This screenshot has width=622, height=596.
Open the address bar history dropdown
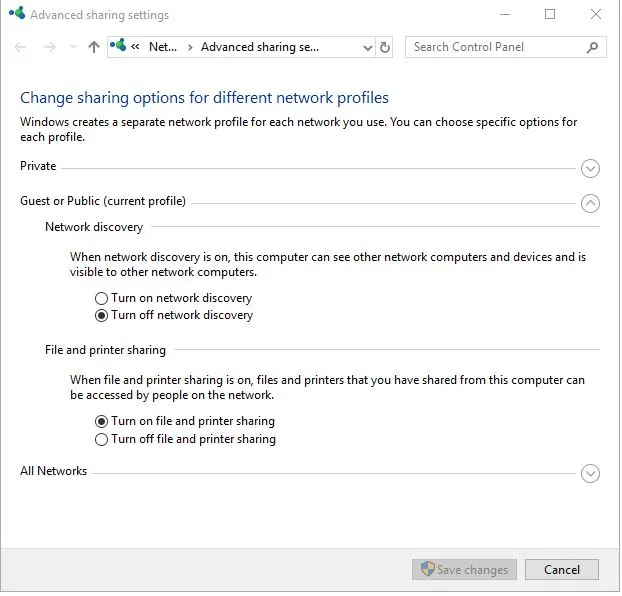point(368,48)
